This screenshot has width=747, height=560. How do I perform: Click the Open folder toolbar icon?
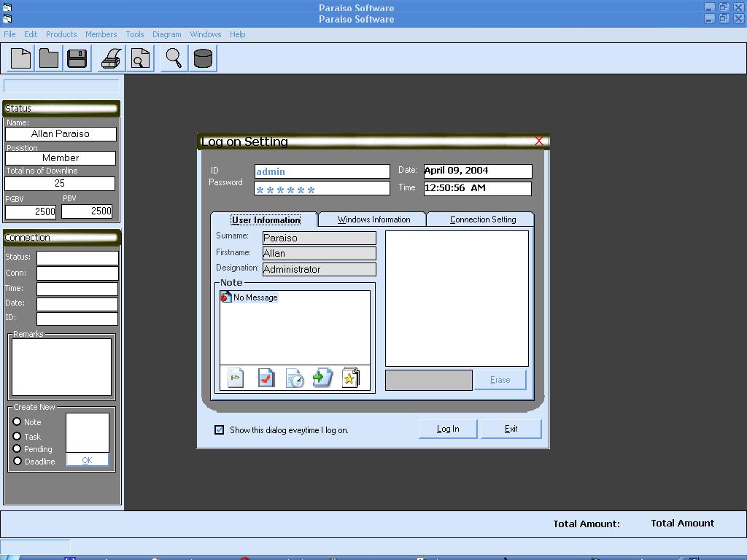point(49,58)
